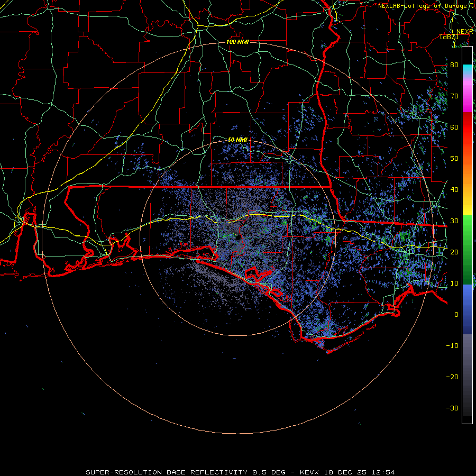Select the 40 value on reflectivity scale
Viewport: 476px width, 476px height.
click(454, 190)
